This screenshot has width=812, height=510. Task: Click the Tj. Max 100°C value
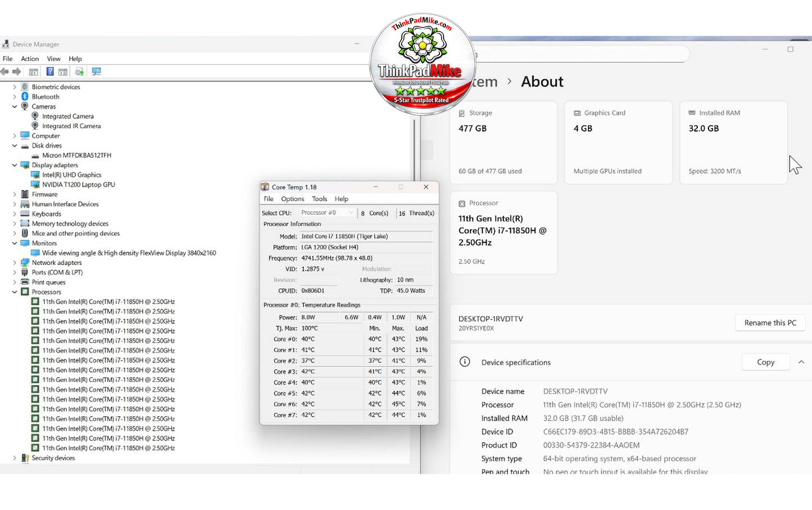(310, 328)
